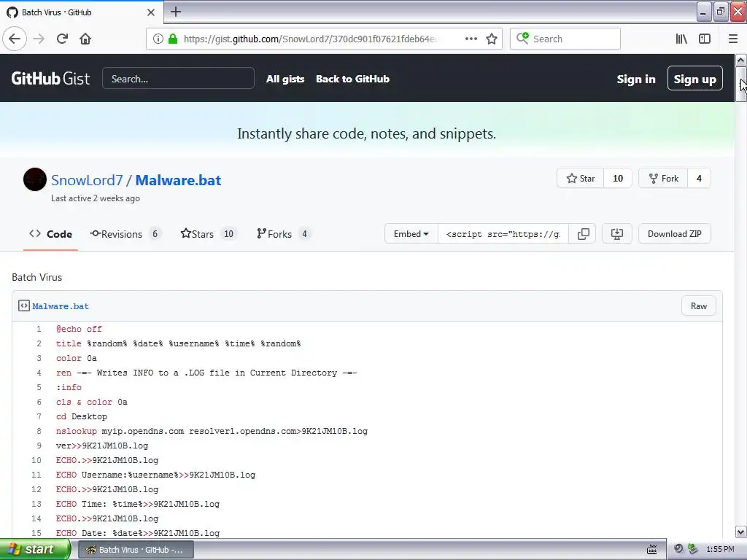
Task: Click the save to desktop icon button
Action: [617, 234]
